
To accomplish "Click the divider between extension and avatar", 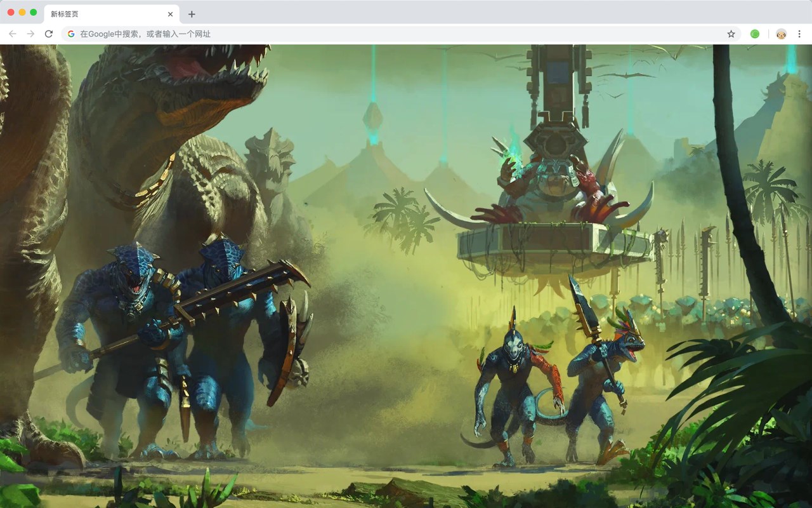I will click(x=767, y=34).
